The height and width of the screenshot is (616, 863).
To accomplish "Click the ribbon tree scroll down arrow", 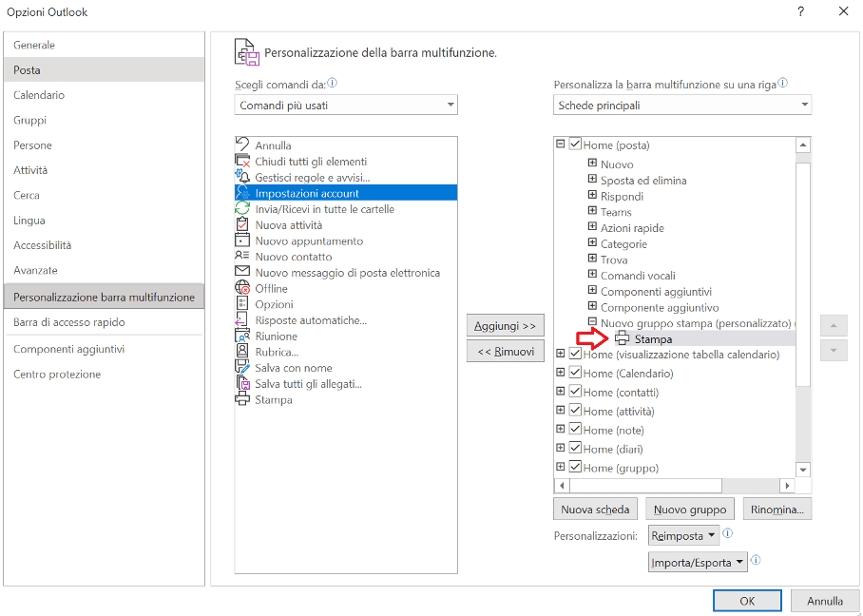I will [803, 470].
